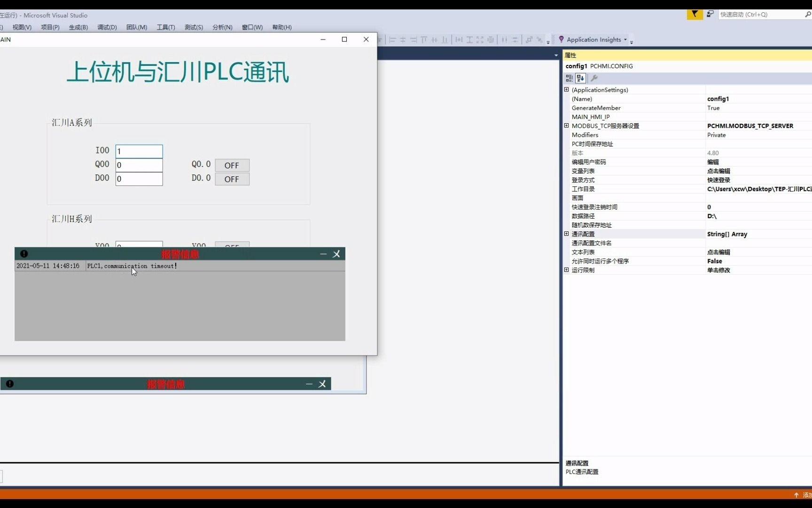Open the notifications flag icon
Viewport: 812px width, 508px height.
click(x=695, y=15)
